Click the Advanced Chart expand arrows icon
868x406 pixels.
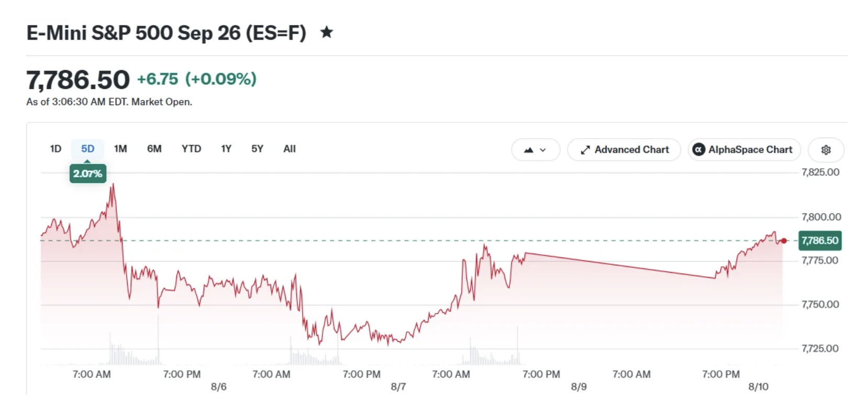pos(585,150)
